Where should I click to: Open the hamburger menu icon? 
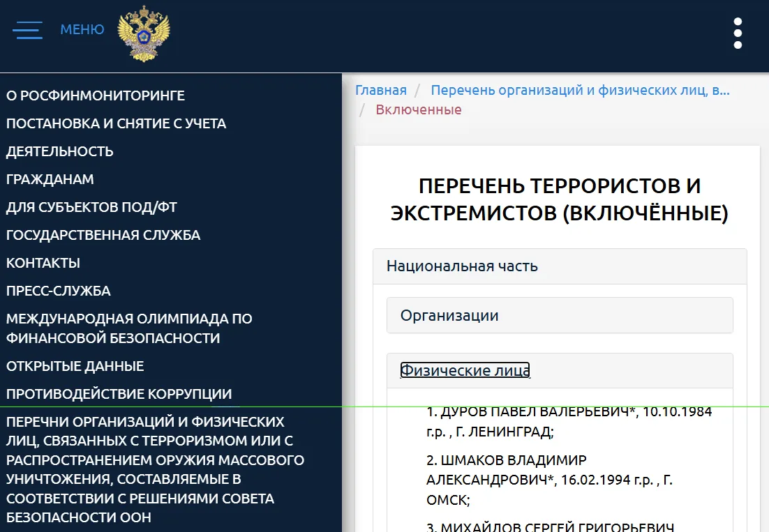click(27, 30)
